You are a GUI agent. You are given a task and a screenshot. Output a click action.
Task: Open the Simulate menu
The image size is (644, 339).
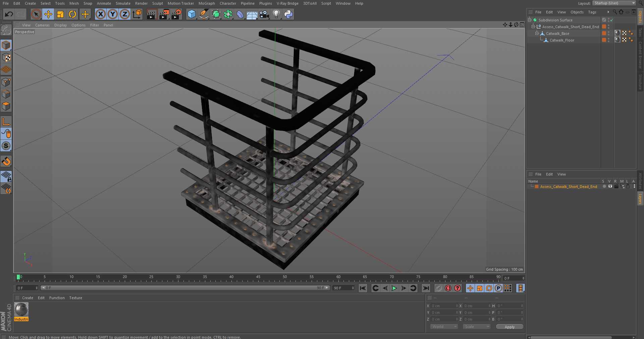[x=123, y=3]
